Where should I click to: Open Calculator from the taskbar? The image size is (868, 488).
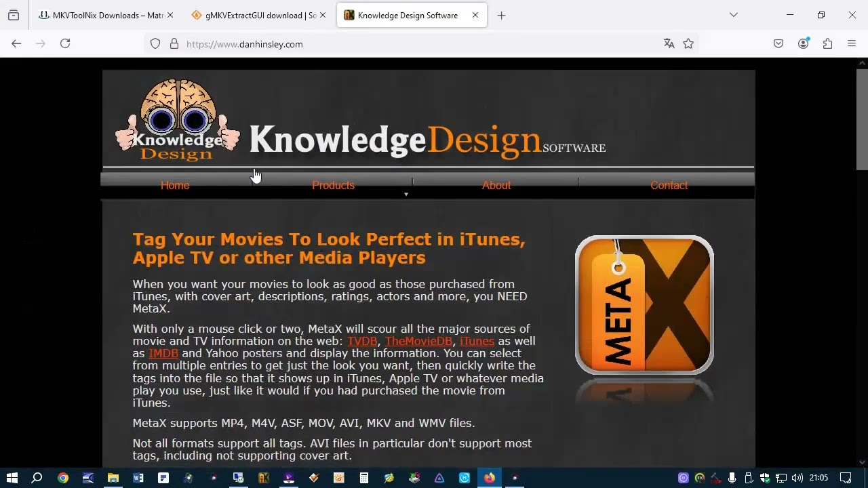pos(364,478)
